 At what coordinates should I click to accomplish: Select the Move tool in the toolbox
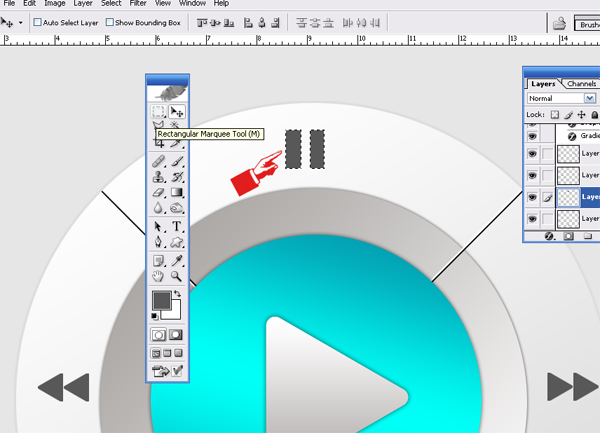pyautogui.click(x=177, y=112)
